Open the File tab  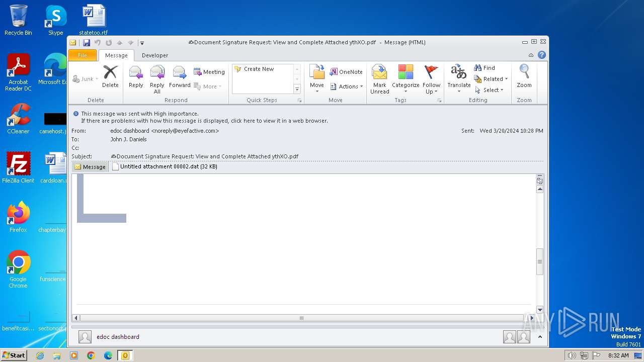pyautogui.click(x=83, y=55)
